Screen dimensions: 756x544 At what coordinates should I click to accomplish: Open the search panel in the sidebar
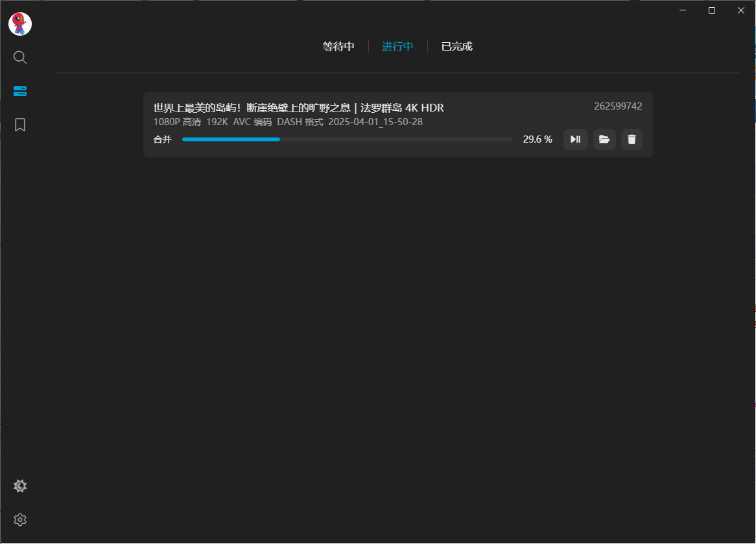click(x=19, y=57)
